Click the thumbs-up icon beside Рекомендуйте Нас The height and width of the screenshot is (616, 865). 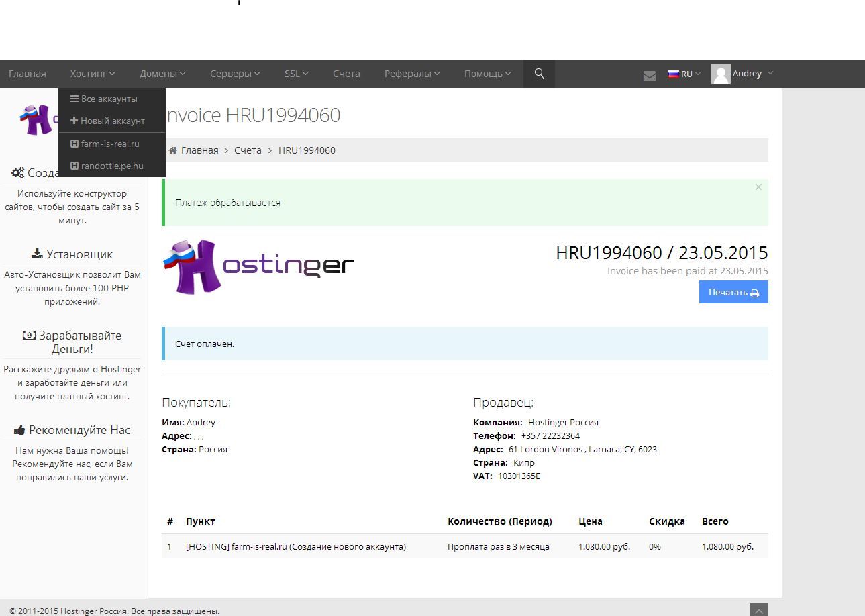(19, 430)
